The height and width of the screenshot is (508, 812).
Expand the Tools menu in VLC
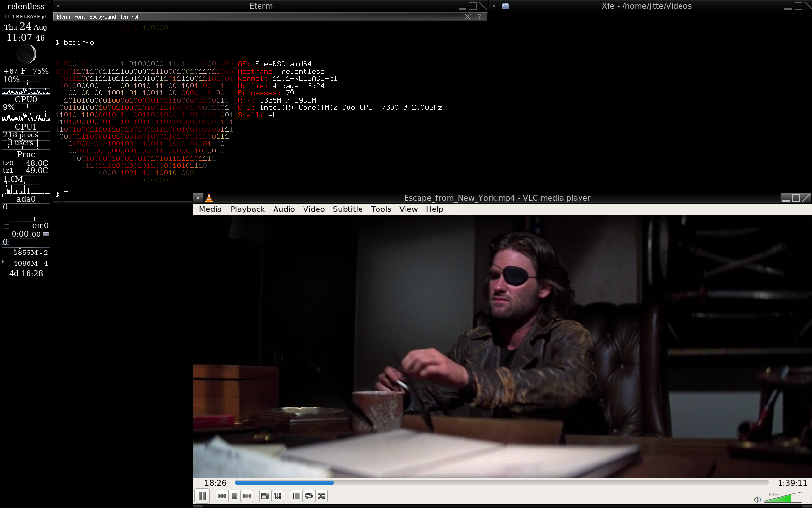pos(381,209)
